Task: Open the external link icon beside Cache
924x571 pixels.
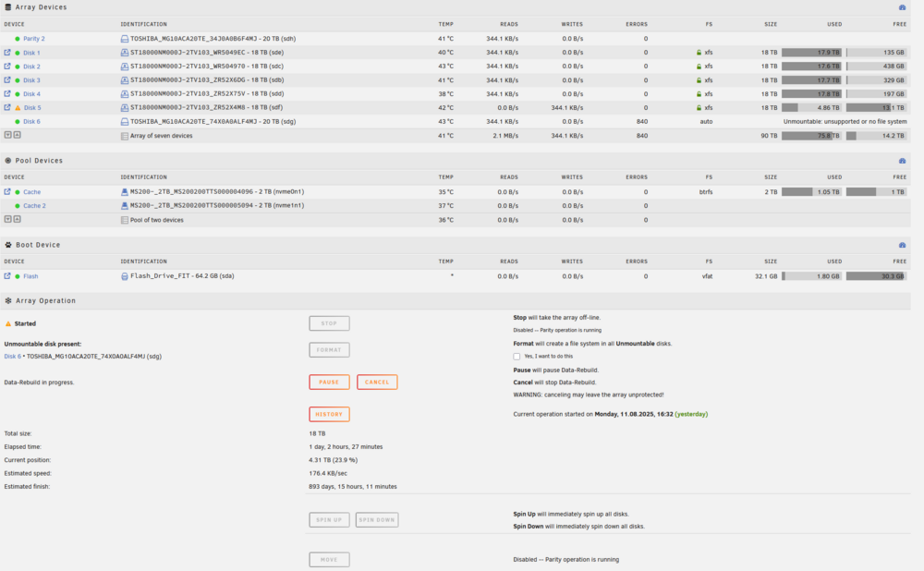Action: [x=7, y=191]
